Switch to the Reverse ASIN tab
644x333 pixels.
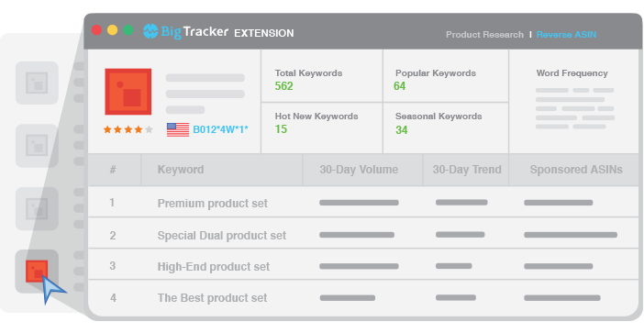(566, 35)
